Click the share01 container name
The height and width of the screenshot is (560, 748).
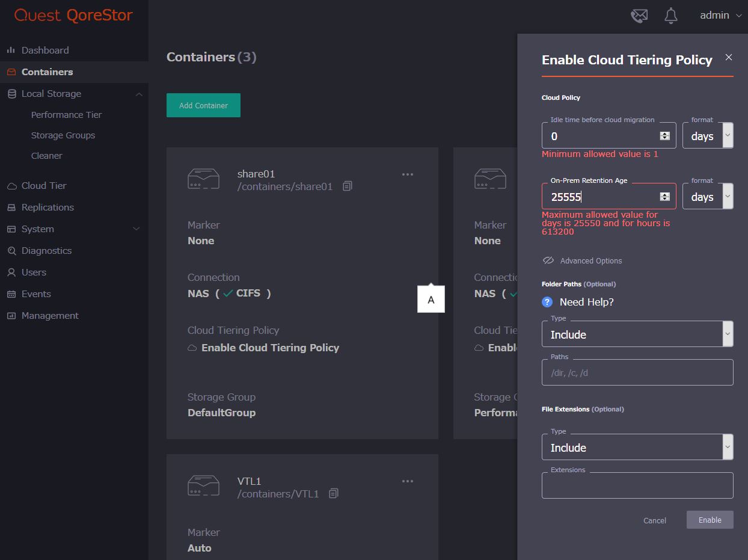pyautogui.click(x=256, y=174)
